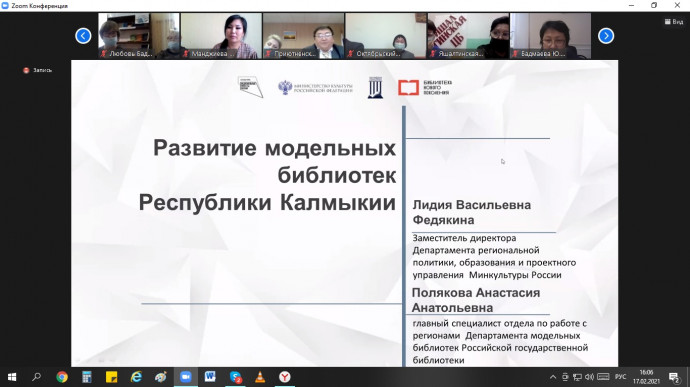
Task: Open volume control in tray
Action: pyautogui.click(x=590, y=377)
